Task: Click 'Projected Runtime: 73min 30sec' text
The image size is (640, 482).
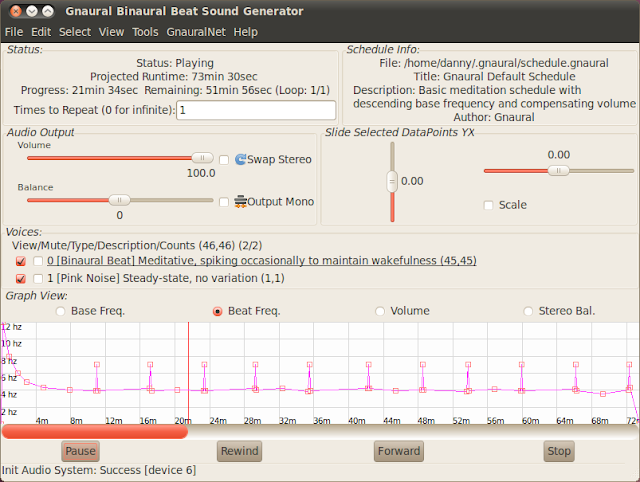Action: pos(174,76)
